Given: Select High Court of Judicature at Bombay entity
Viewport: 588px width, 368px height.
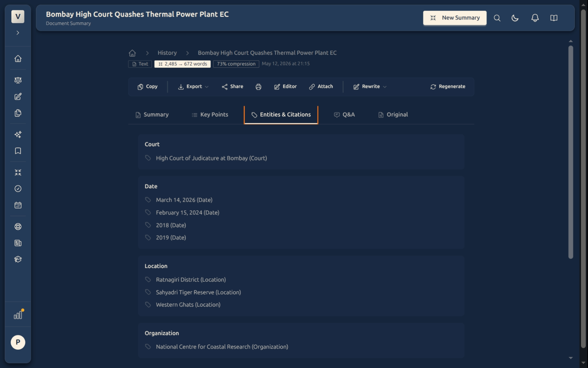Looking at the screenshot, I should click(x=211, y=158).
